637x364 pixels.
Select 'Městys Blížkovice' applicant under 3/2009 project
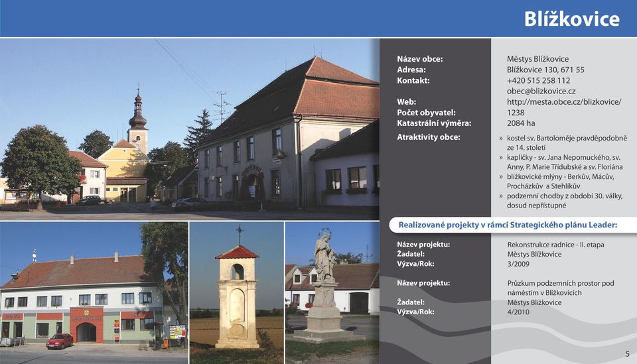tap(534, 255)
